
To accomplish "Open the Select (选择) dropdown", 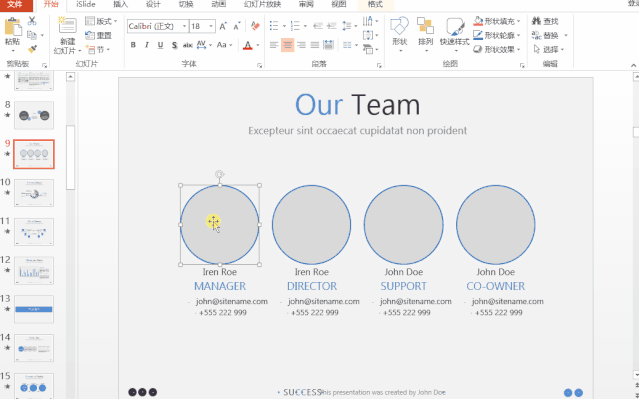I will click(549, 50).
